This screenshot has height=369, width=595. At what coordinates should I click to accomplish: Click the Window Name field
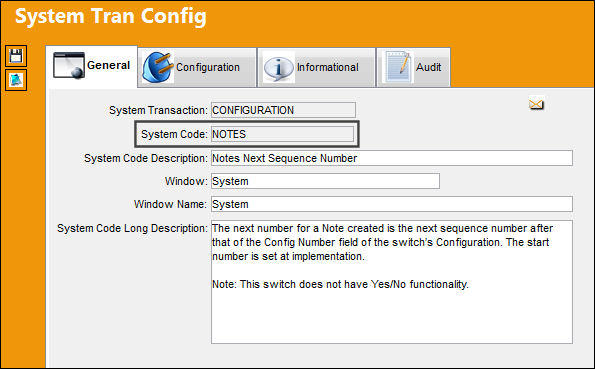click(x=392, y=204)
